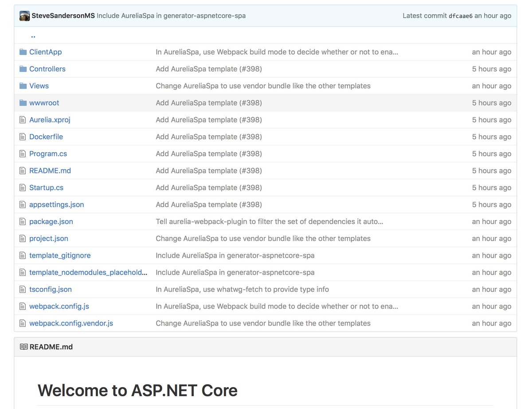Open latest commit message Include AureliaSpa
The width and height of the screenshot is (532, 409).
pyautogui.click(x=171, y=16)
